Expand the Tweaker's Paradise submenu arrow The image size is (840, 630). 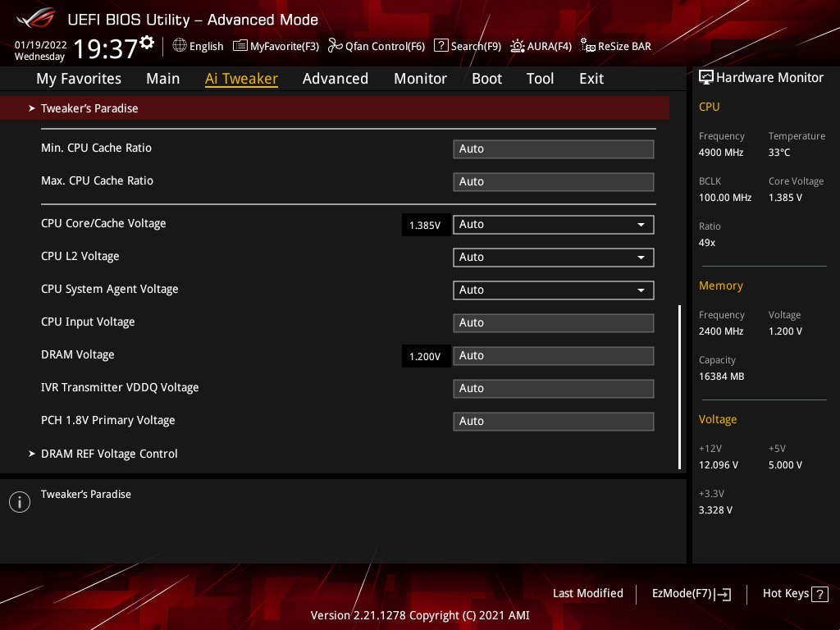click(x=32, y=108)
